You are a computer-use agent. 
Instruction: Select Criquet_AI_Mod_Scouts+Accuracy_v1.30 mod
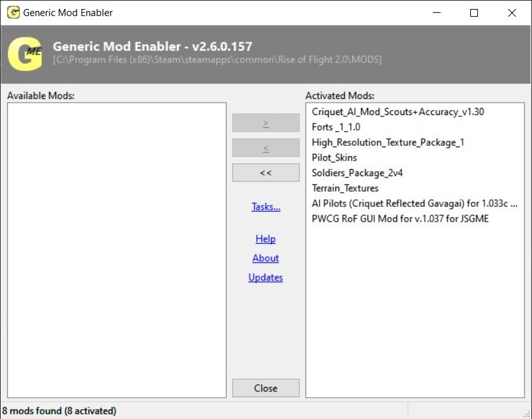[x=398, y=112]
